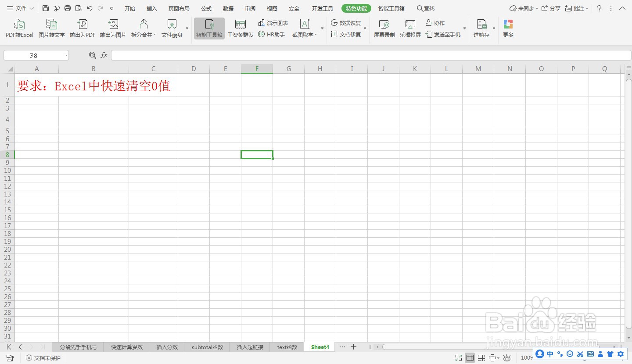Open the 数据 ribbon tab
The image size is (632, 364).
tap(228, 8)
